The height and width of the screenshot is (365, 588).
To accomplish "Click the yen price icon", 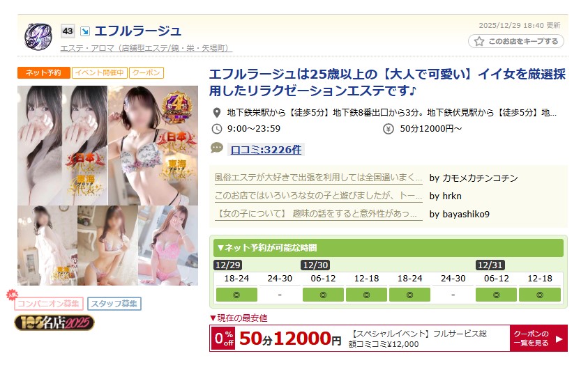I will click(x=388, y=129).
